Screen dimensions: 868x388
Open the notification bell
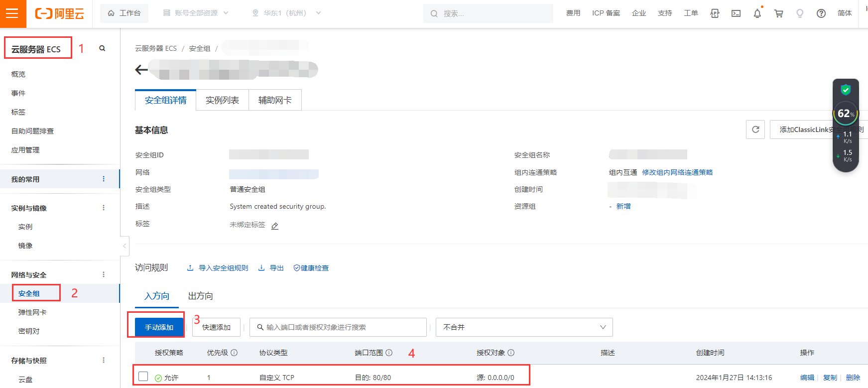[x=757, y=13]
